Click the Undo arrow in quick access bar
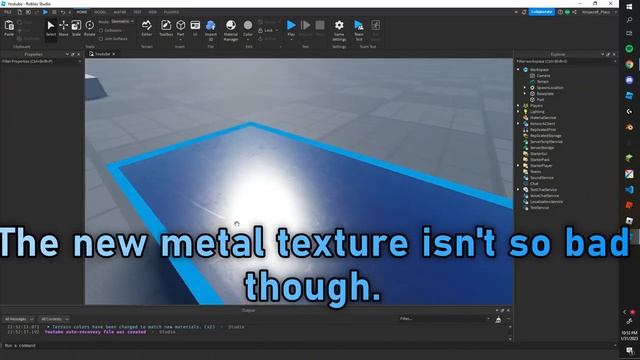 62,12
